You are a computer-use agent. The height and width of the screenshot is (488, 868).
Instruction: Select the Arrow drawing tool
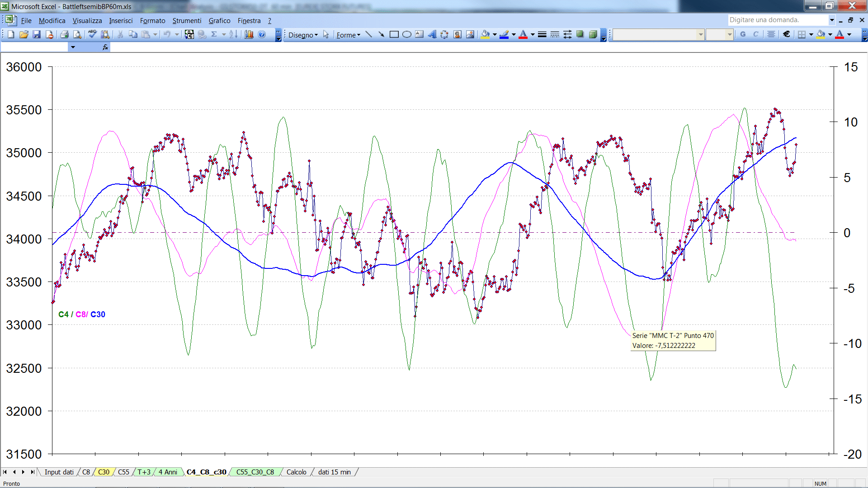pyautogui.click(x=381, y=34)
